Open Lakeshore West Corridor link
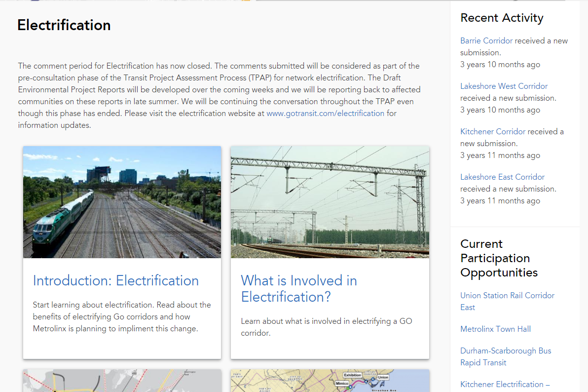The height and width of the screenshot is (392, 588). [504, 86]
